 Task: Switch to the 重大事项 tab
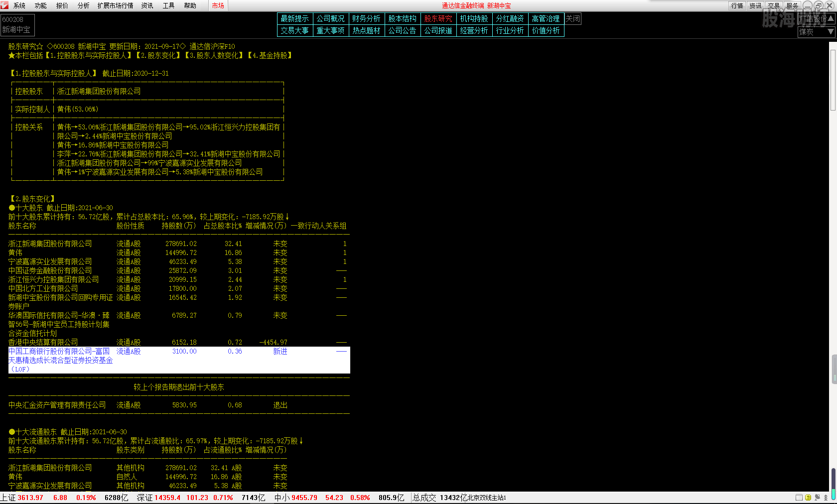tap(331, 30)
